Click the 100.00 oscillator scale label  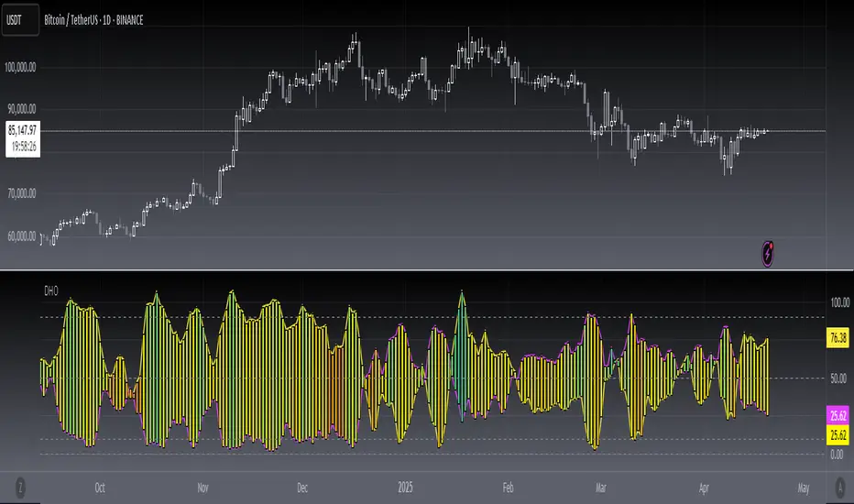pos(839,302)
